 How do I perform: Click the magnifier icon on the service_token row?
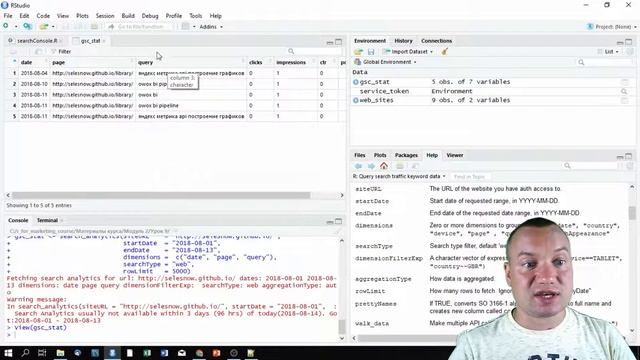coord(624,91)
